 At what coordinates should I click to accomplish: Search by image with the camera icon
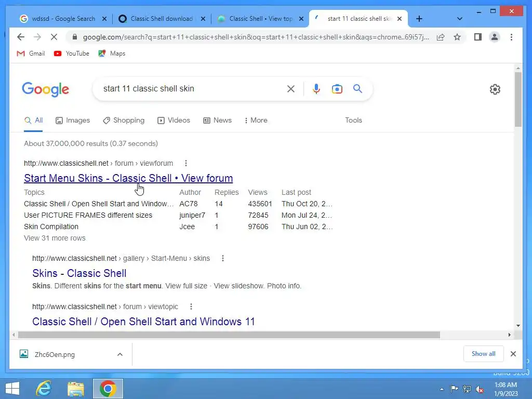coord(337,89)
